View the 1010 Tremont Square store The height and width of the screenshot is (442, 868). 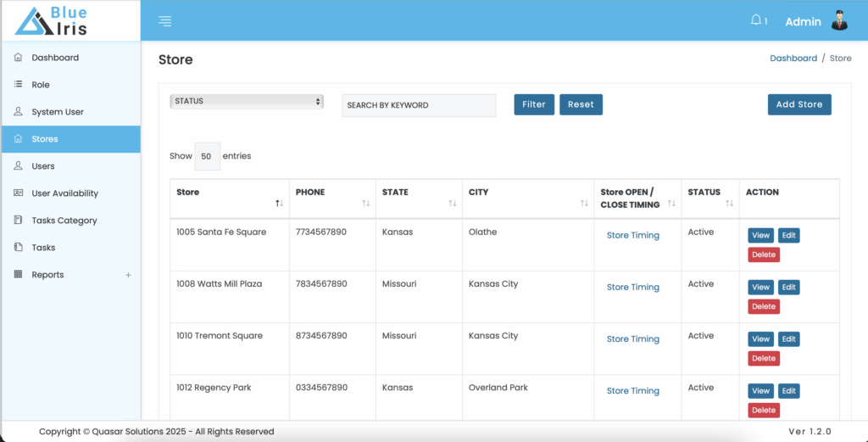(x=760, y=339)
